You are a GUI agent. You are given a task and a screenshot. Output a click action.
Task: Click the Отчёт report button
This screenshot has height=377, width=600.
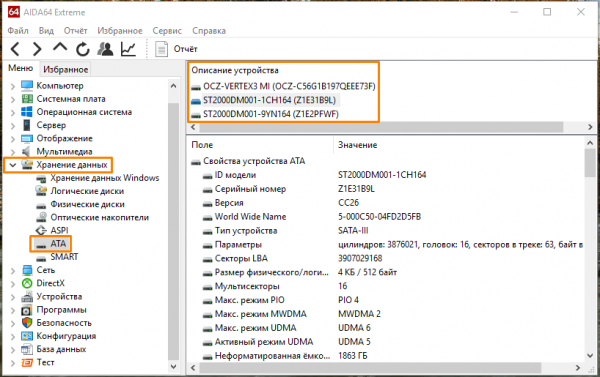[x=176, y=49]
